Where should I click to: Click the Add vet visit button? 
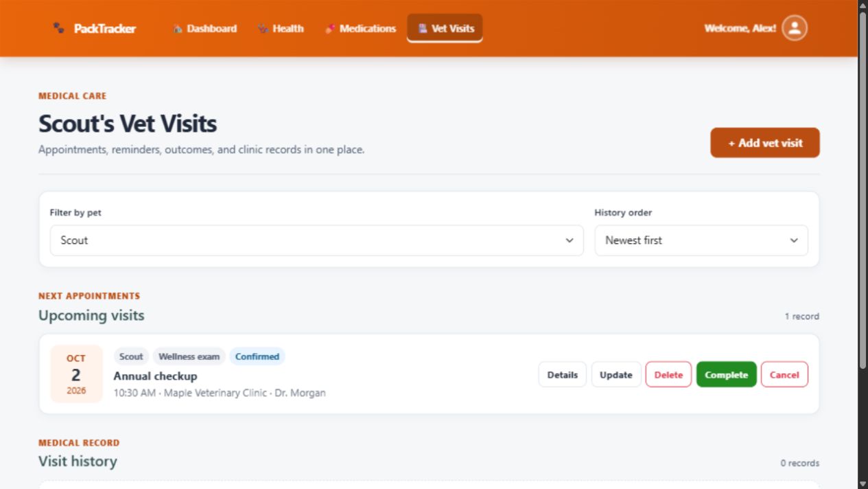click(765, 143)
